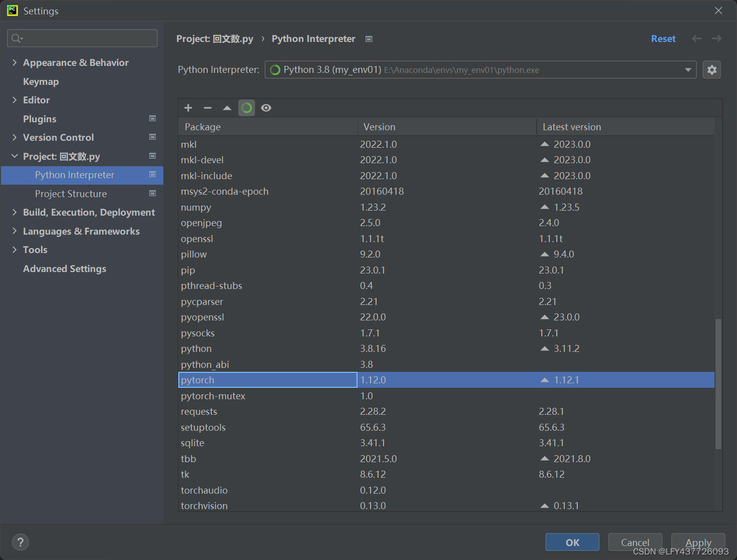This screenshot has height=560, width=737.
Task: Collapse the Project: 回文数.py section
Action: tap(14, 156)
